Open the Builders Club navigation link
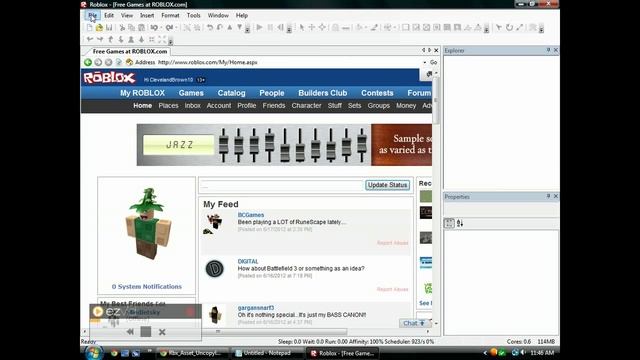The image size is (640, 360). click(322, 93)
